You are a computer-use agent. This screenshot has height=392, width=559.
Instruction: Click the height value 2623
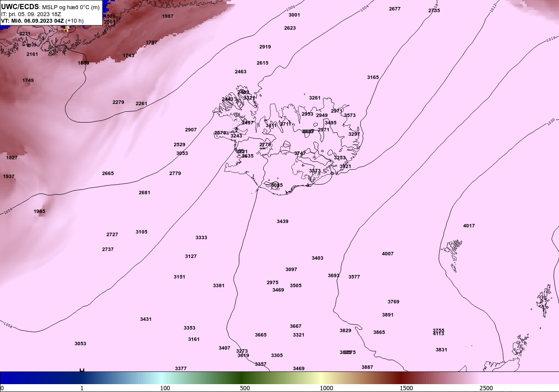coord(290,28)
